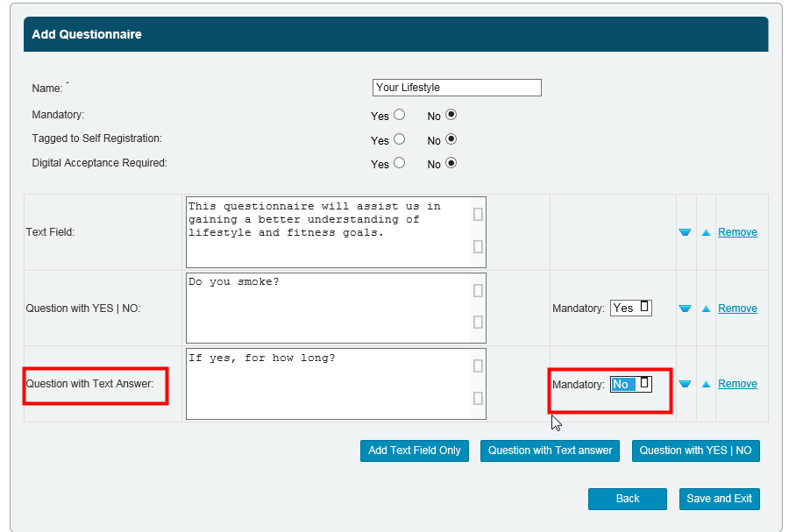Click the questionnaire Name input field
Image resolution: width=803 pixels, height=532 pixels.
(456, 88)
